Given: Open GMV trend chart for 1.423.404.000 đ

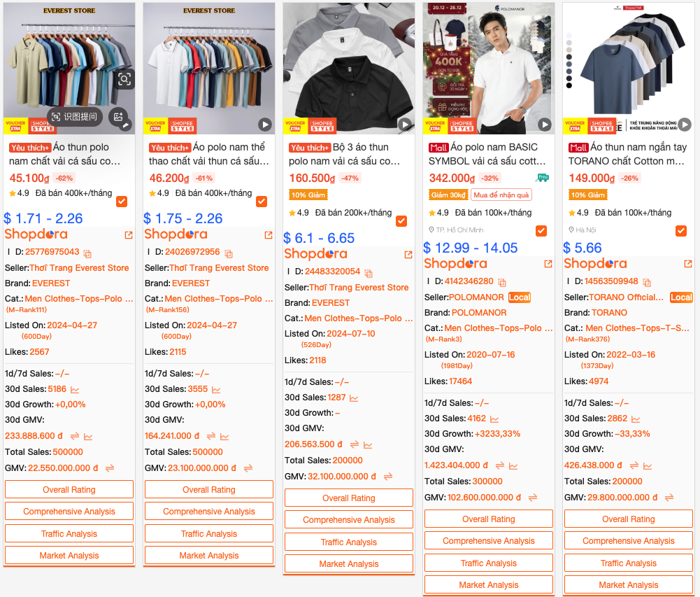Looking at the screenshot, I should tap(513, 466).
